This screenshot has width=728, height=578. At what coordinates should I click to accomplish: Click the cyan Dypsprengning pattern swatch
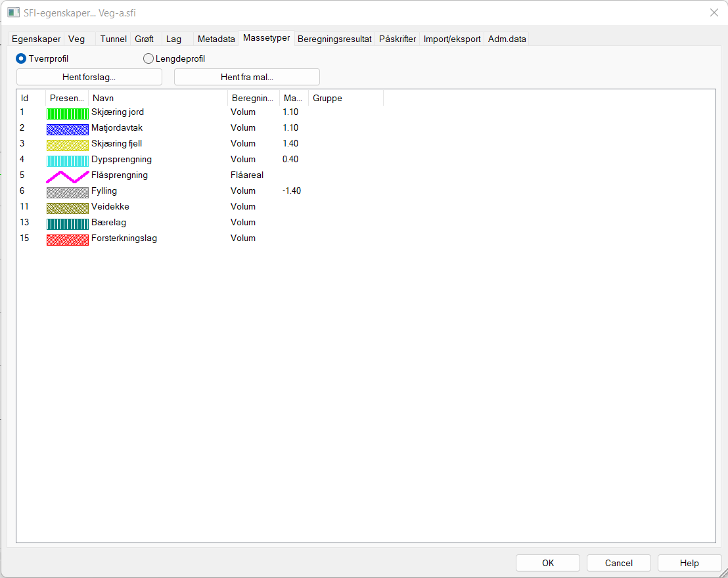point(67,160)
